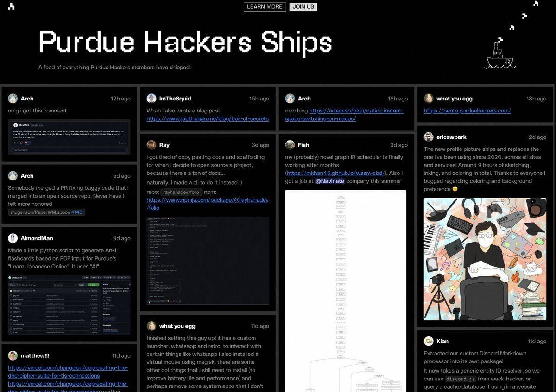Image resolution: width=556 pixels, height=392 pixels.
Task: Open AlmondMan's GitHub repo screenshot
Action: coord(69,305)
